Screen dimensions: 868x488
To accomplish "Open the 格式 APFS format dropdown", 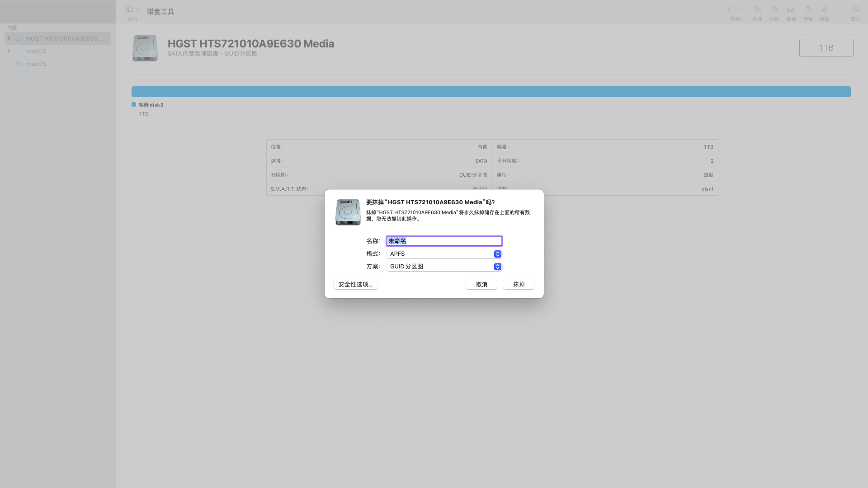I will tap(444, 254).
